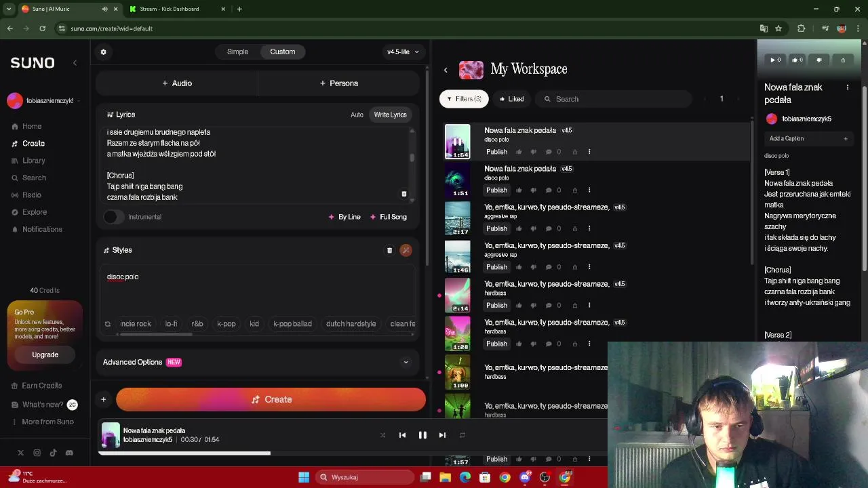Screen dimensions: 868x488
Task: Open Suno's Instagram link
Action: [37, 453]
